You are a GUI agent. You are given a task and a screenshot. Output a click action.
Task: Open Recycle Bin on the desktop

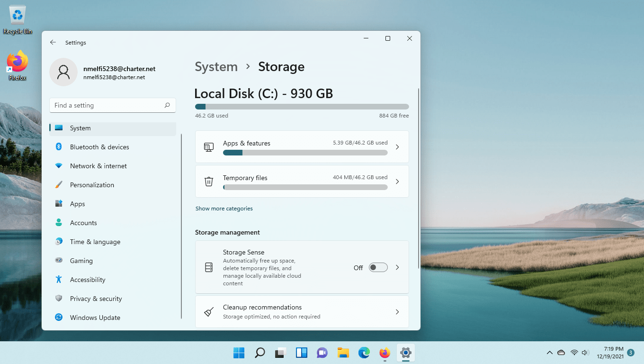pos(18,20)
